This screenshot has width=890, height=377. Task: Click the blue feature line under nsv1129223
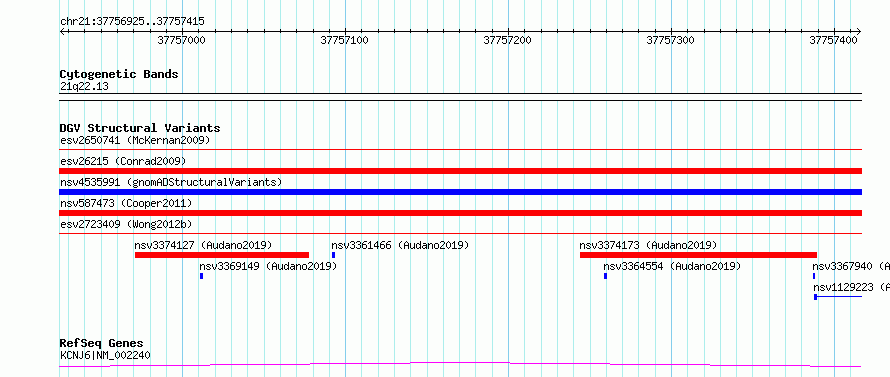pyautogui.click(x=838, y=297)
